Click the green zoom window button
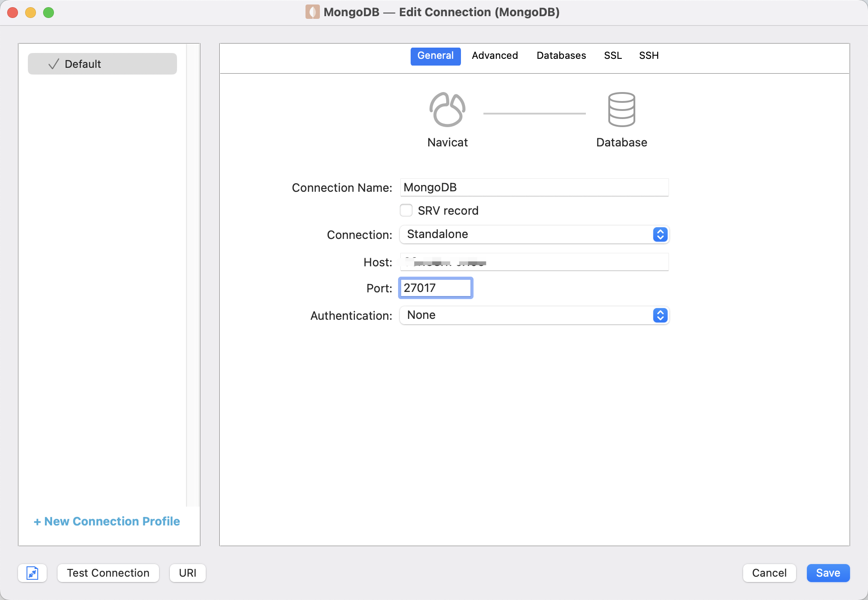This screenshot has width=868, height=600. coord(49,13)
